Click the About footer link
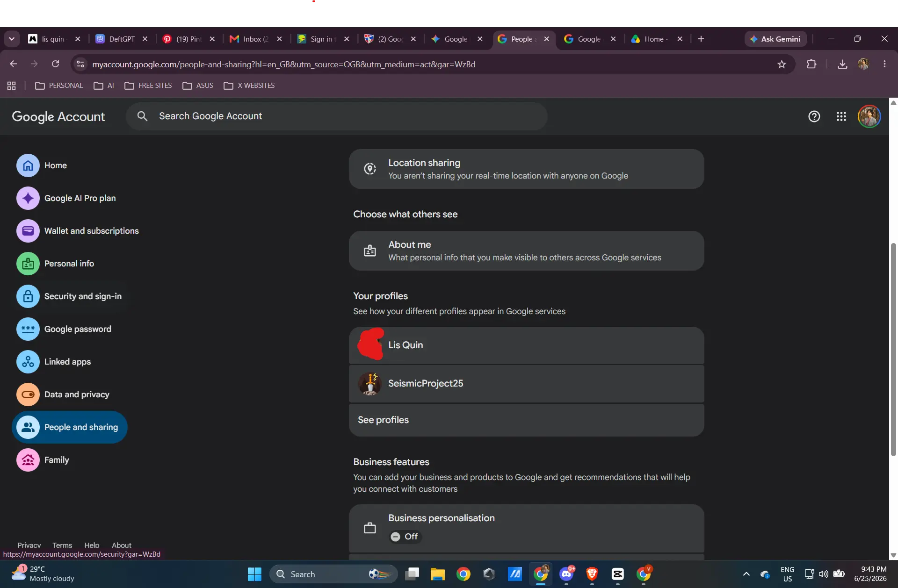 (x=122, y=545)
